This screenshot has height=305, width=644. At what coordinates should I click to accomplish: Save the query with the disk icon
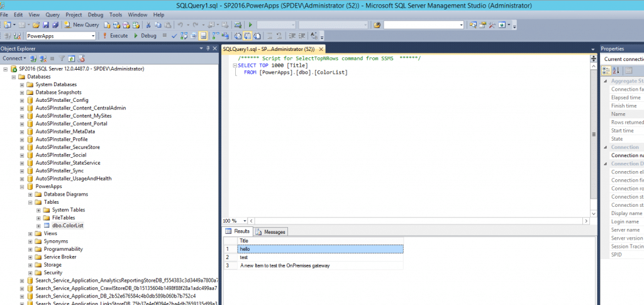(x=45, y=25)
